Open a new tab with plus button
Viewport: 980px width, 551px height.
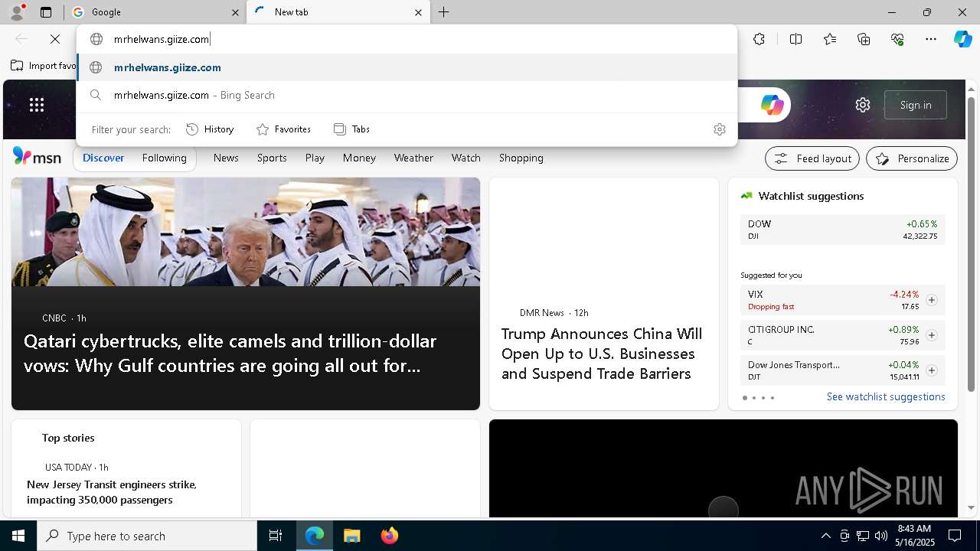pos(444,12)
